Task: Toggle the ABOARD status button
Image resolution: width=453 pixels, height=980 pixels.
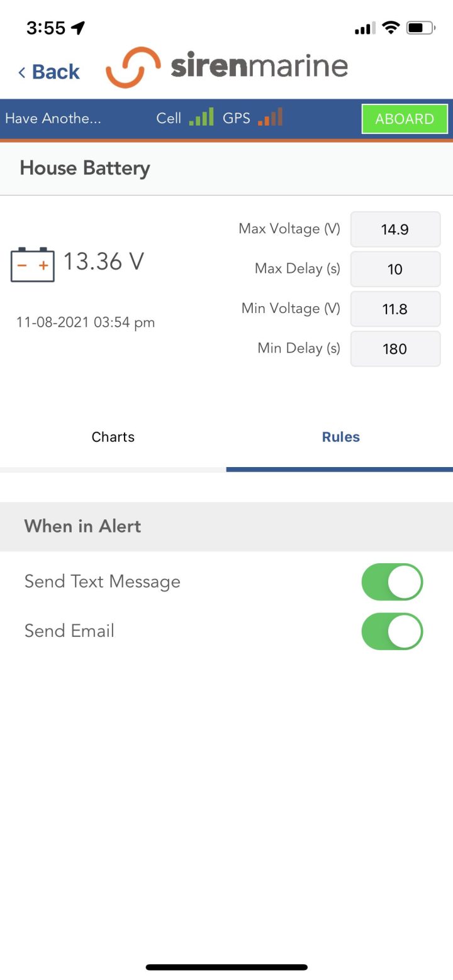Action: 405,119
